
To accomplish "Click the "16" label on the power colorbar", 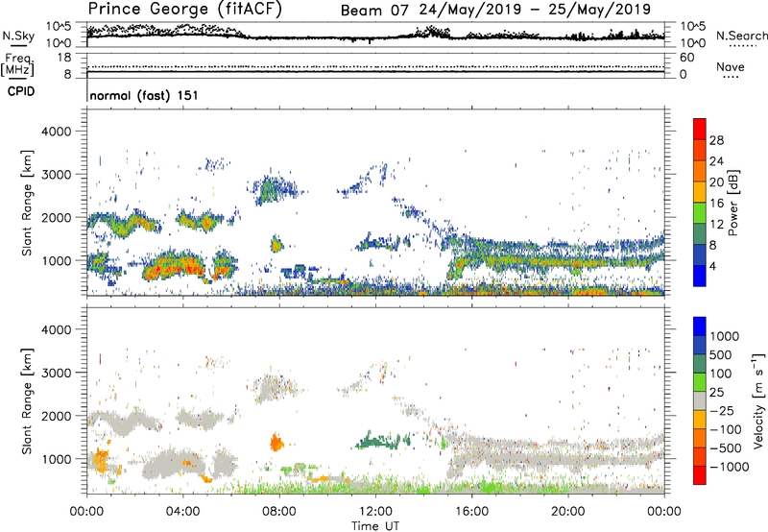I will (716, 204).
